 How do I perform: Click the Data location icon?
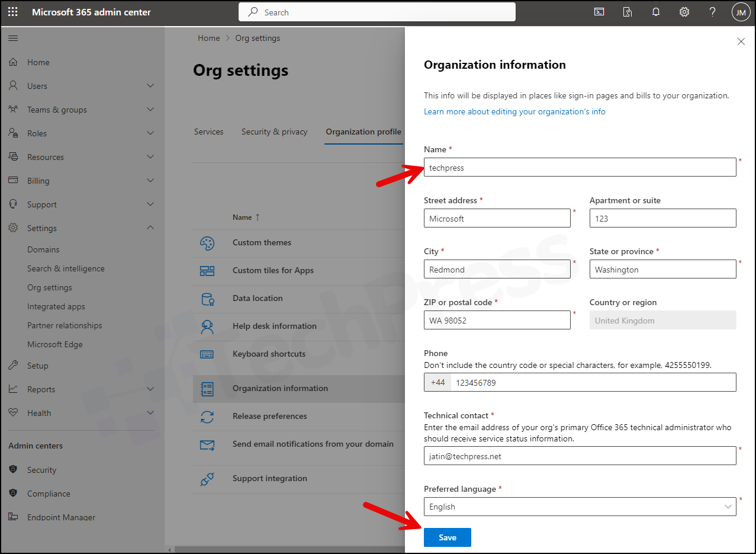tap(207, 299)
